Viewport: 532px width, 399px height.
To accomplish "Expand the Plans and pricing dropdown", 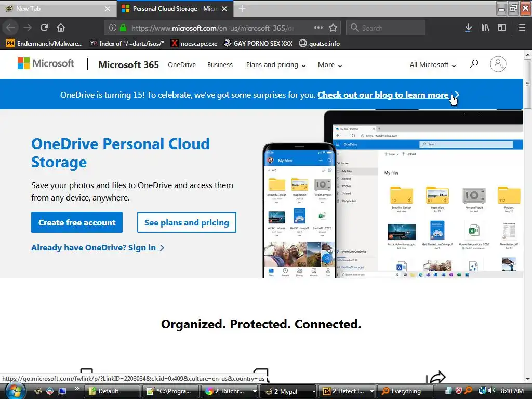I will click(276, 65).
